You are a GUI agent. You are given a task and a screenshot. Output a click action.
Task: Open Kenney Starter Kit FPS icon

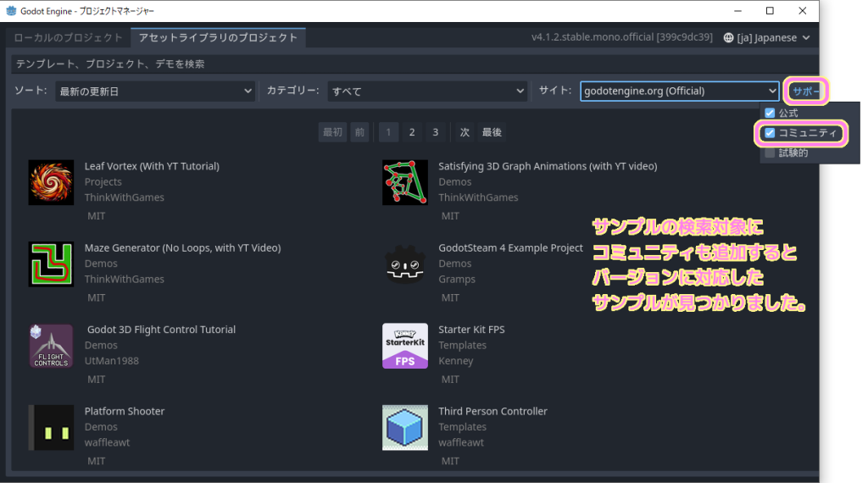[404, 346]
